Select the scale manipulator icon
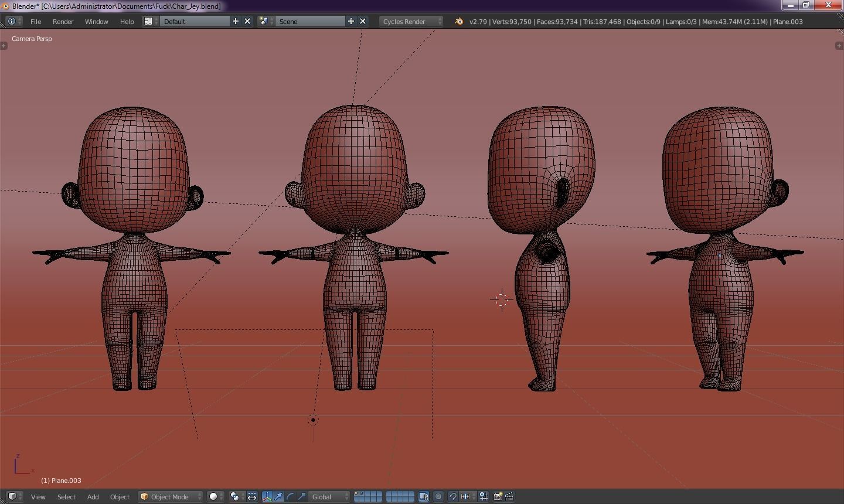844x504 pixels. (x=302, y=496)
